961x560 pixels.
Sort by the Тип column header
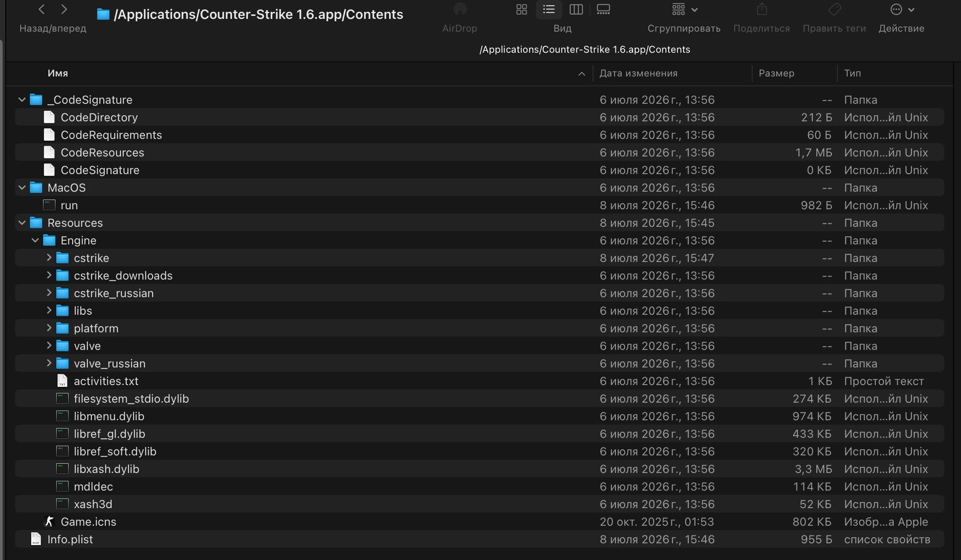tap(852, 73)
